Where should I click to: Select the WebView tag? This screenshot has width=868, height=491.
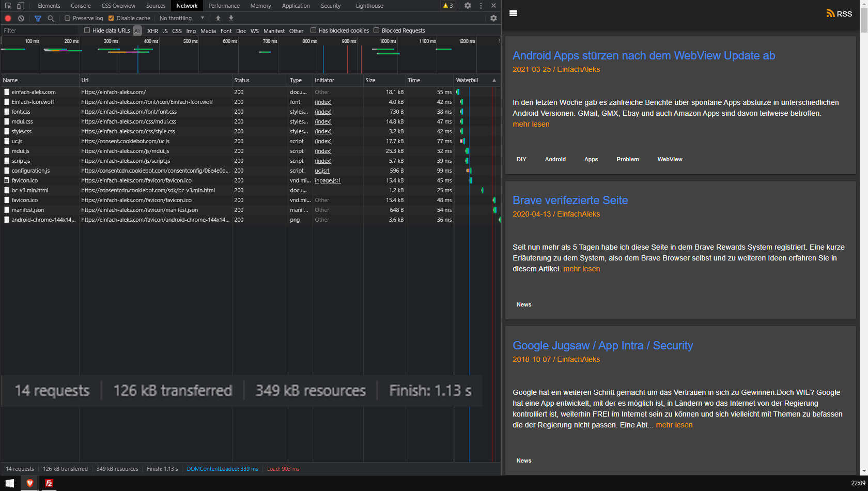point(670,159)
